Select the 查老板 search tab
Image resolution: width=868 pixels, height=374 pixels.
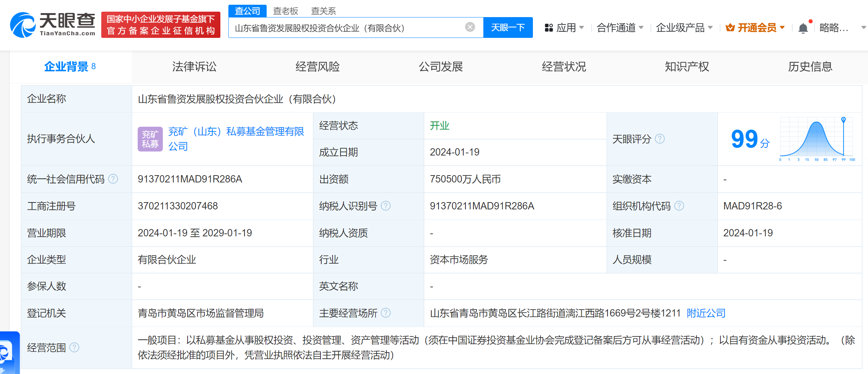coord(285,11)
